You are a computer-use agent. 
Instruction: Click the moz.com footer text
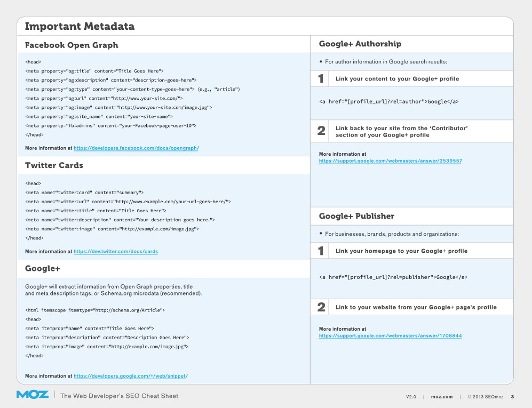[x=442, y=397]
